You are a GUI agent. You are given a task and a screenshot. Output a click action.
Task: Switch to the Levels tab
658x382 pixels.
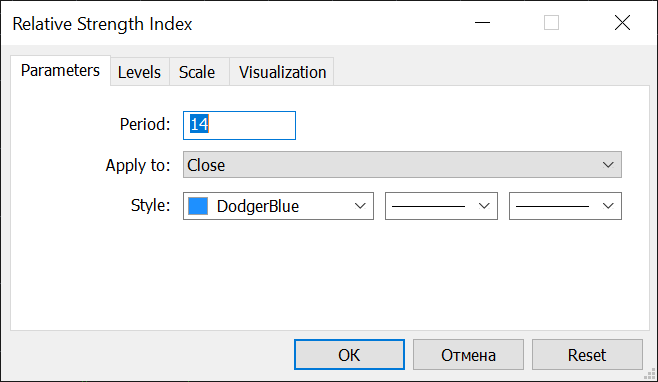pyautogui.click(x=140, y=72)
